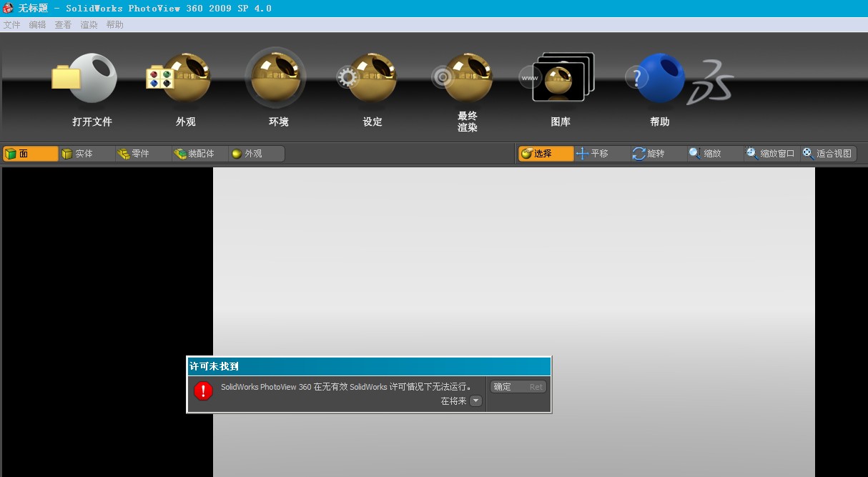Activate the 缩放 zoom tool

[x=716, y=154]
